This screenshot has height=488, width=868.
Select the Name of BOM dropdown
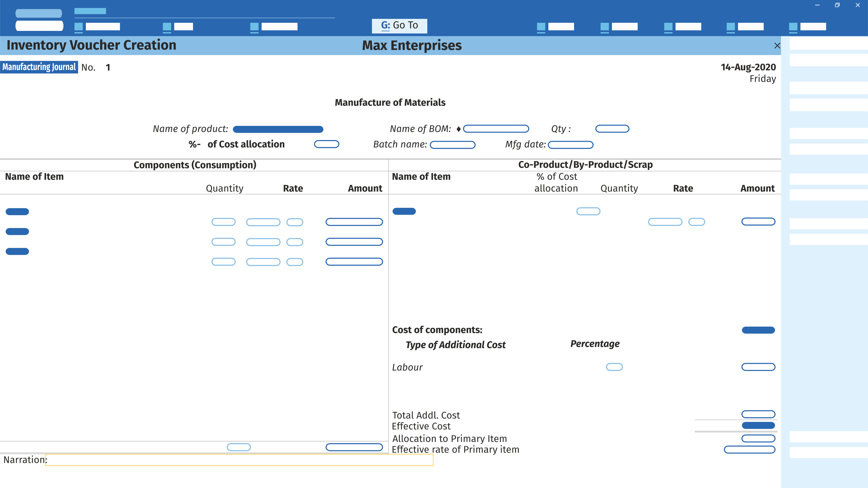(x=497, y=128)
